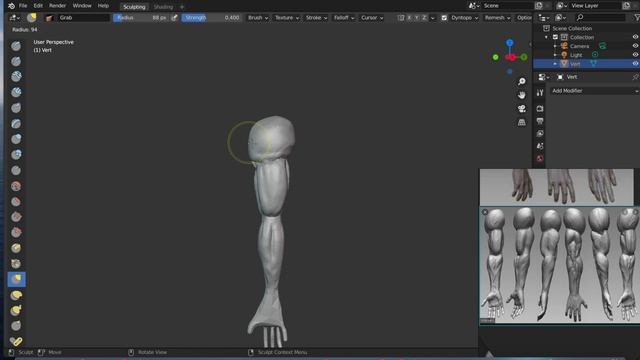
Task: Open the Edit menu
Action: (x=38, y=6)
